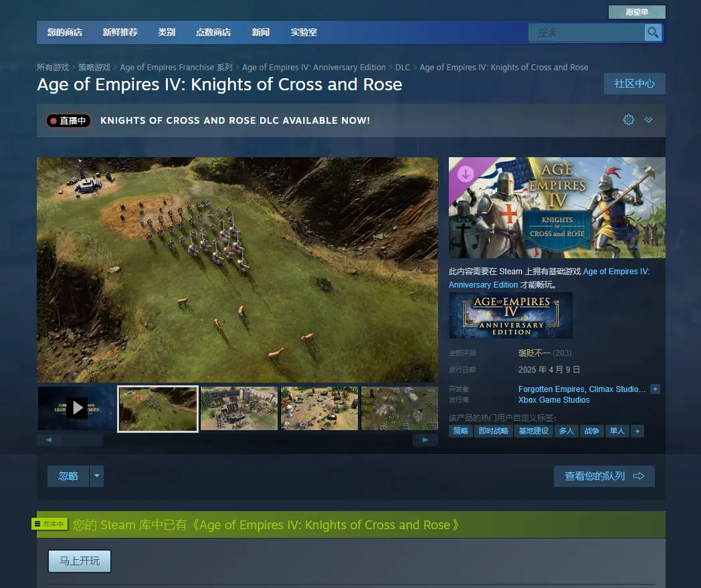This screenshot has width=701, height=588.
Task: Select the 基地建设 tag
Action: pos(533,431)
